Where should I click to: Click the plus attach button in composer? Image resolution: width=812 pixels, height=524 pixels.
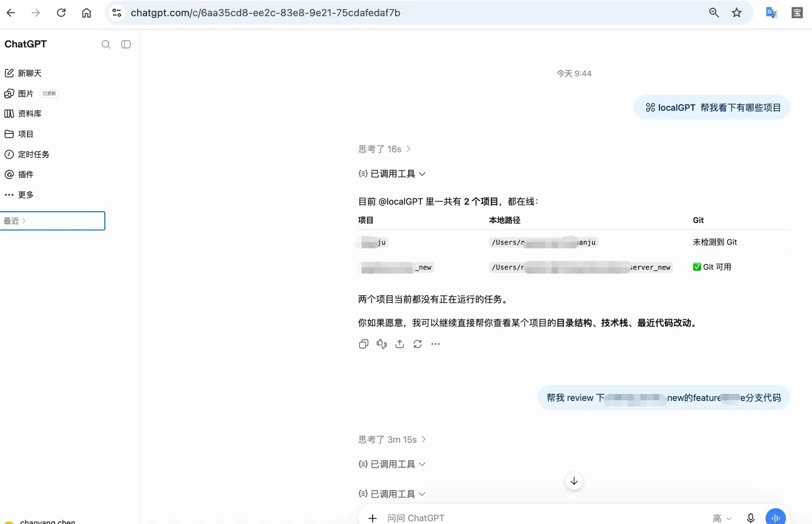pyautogui.click(x=372, y=518)
